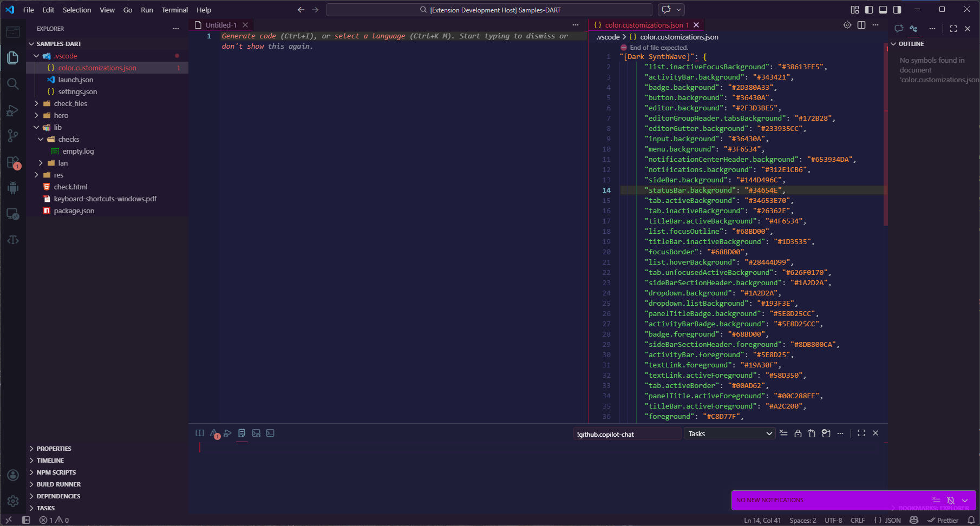The image size is (980, 526).
Task: Click the command center search box
Action: click(x=489, y=10)
